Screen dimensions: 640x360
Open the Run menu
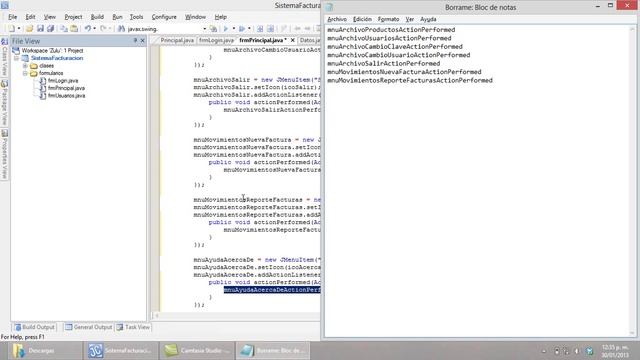[x=117, y=17]
